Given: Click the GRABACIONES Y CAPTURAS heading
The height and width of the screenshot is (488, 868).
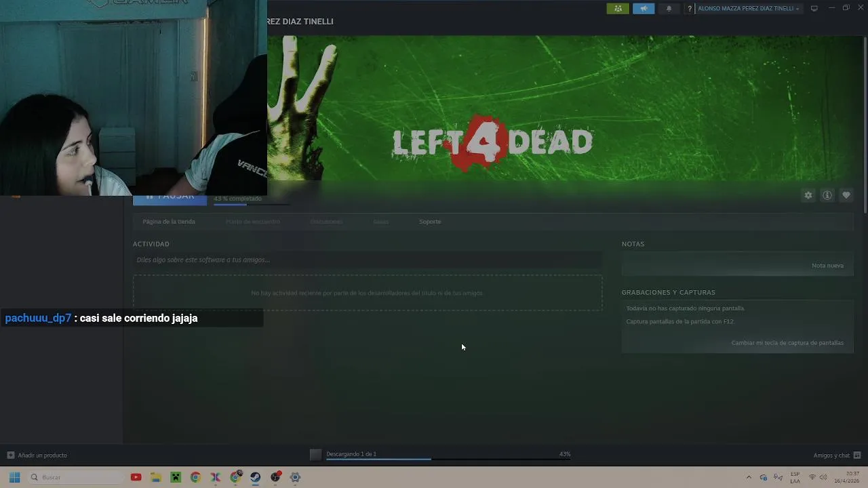Looking at the screenshot, I should [x=668, y=293].
